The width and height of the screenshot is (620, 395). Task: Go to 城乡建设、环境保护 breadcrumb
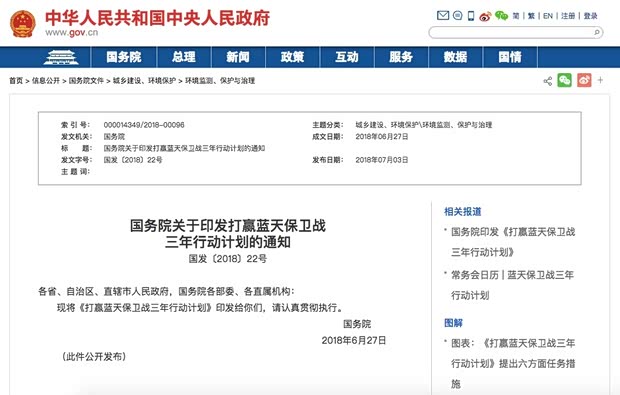[x=144, y=81]
